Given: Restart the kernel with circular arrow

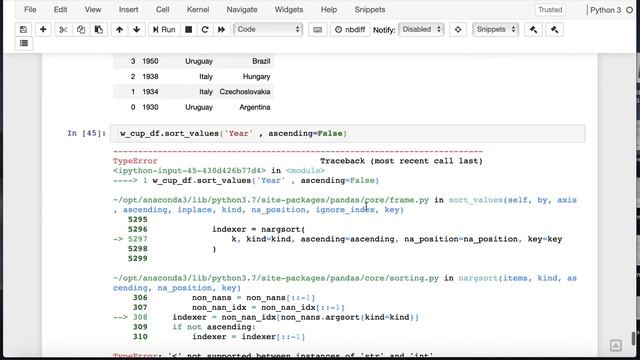Looking at the screenshot, I should pyautogui.click(x=205, y=29).
